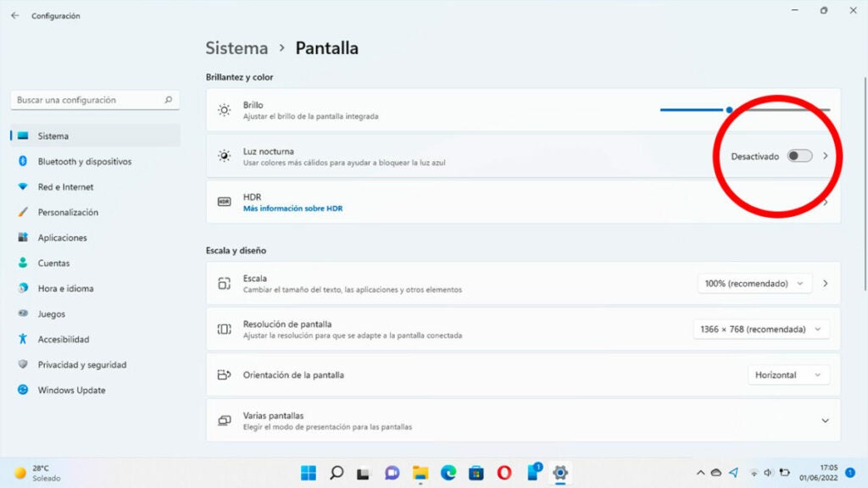Open Resolución de pantalla dropdown
This screenshot has height=488, width=868.
point(761,330)
